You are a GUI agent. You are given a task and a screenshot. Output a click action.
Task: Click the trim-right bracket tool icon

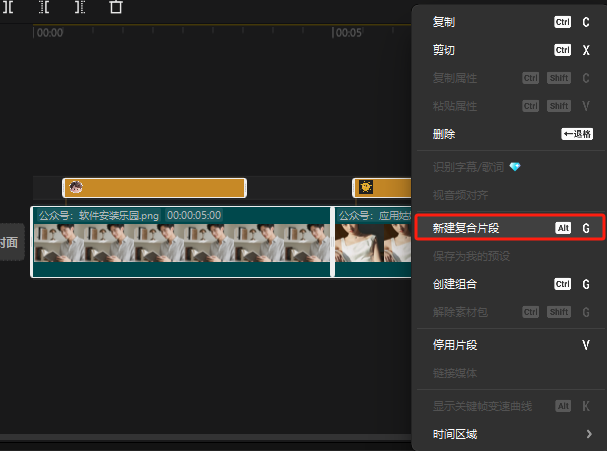tap(80, 7)
